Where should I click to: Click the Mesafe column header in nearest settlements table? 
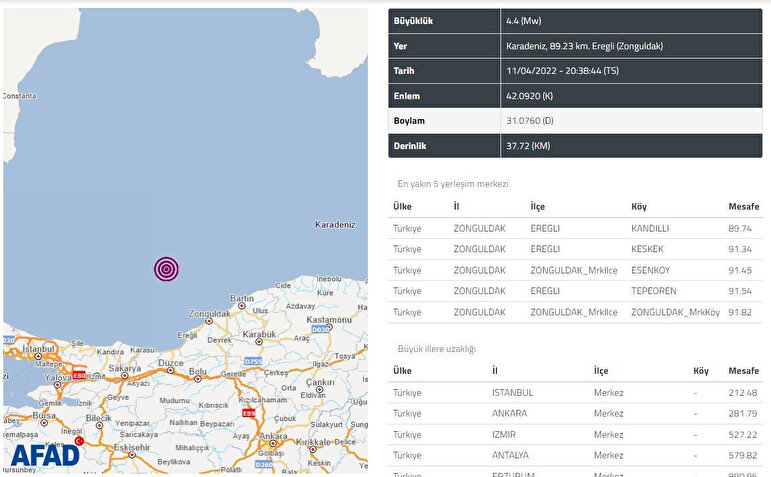point(743,207)
